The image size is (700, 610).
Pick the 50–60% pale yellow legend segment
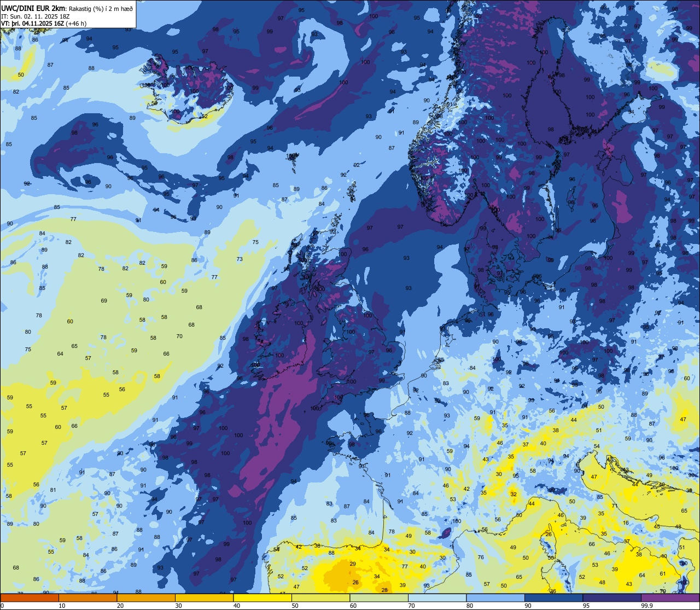point(320,598)
